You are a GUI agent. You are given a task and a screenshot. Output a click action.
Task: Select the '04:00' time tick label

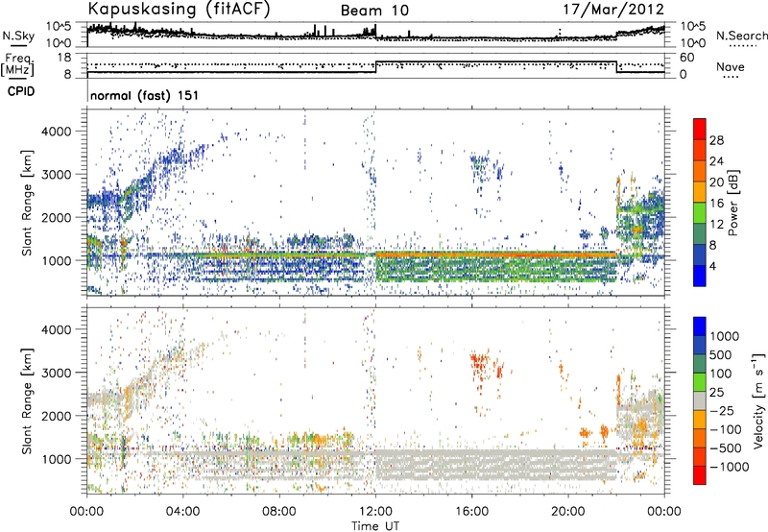tap(182, 512)
